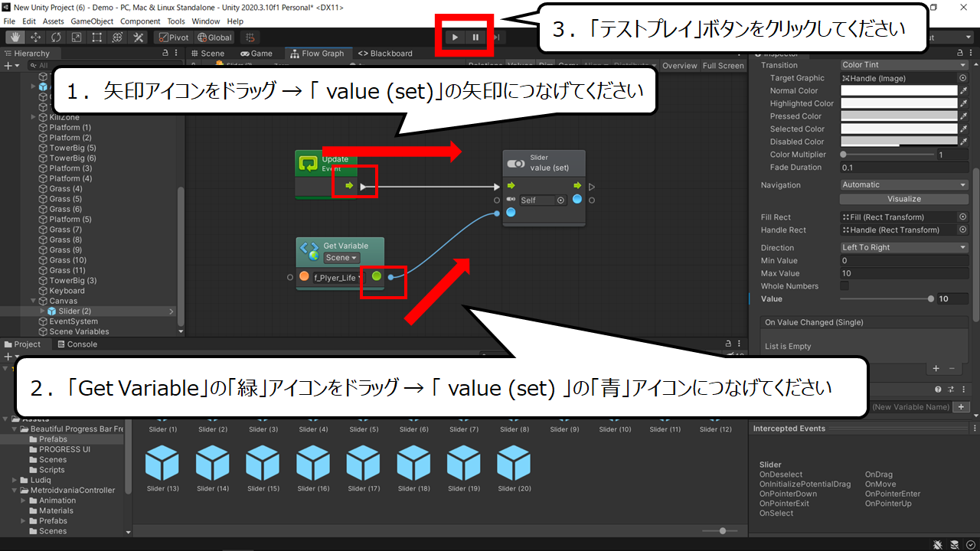
Task: Pick Disabled Color with eyedropper
Action: click(x=963, y=142)
